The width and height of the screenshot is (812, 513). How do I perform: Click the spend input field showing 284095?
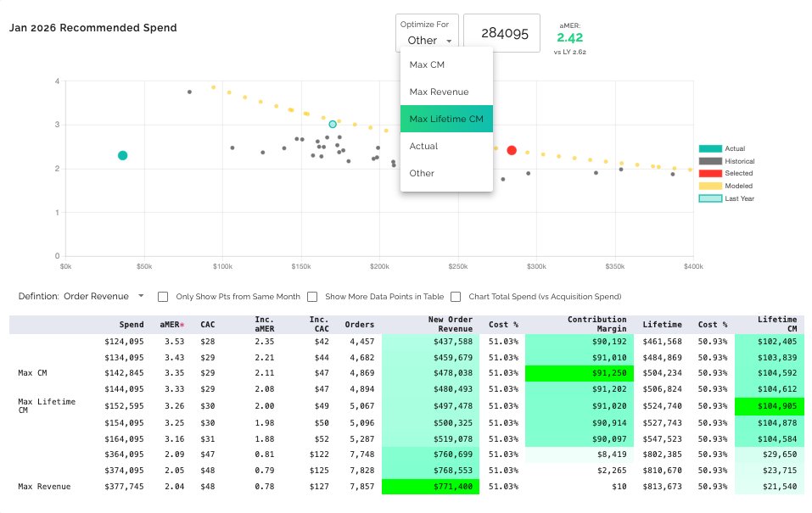tap(501, 33)
